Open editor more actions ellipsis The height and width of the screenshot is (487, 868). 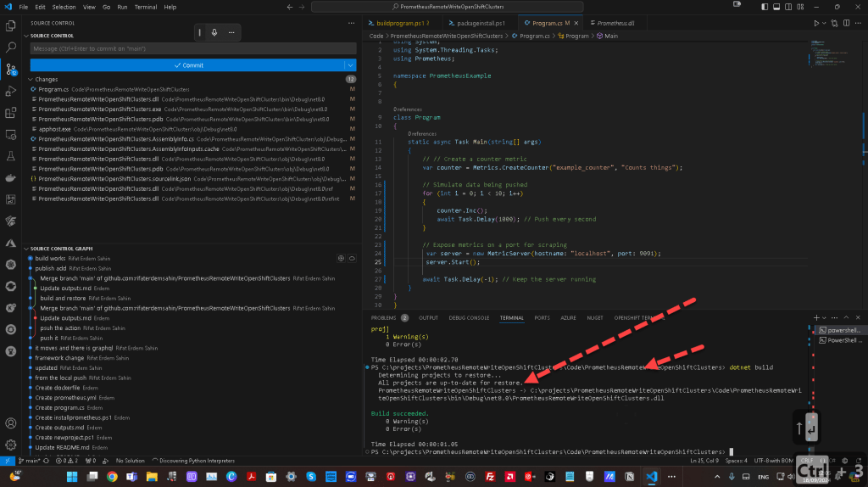pyautogui.click(x=858, y=23)
